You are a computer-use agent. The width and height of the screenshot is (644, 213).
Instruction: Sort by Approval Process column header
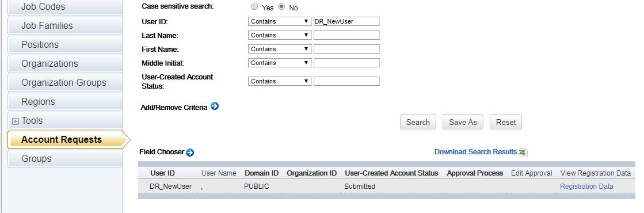475,173
